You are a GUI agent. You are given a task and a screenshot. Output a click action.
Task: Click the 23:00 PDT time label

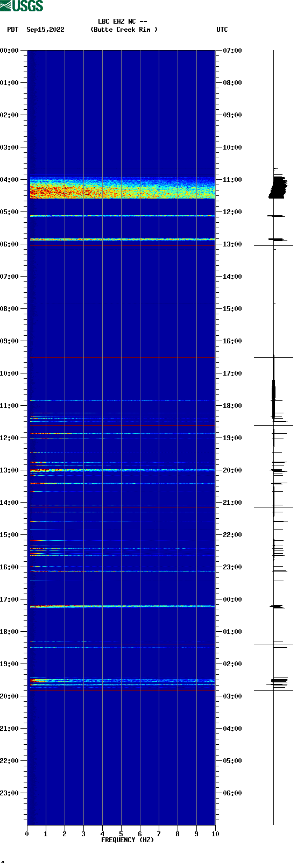pyautogui.click(x=10, y=793)
